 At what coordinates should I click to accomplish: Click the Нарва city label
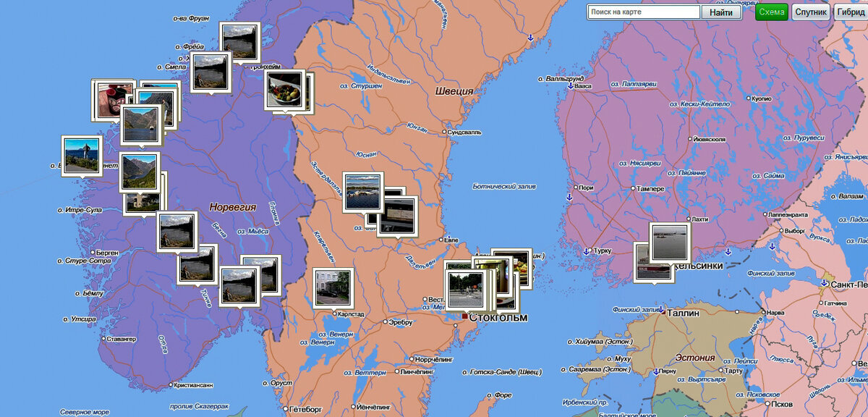(x=776, y=313)
